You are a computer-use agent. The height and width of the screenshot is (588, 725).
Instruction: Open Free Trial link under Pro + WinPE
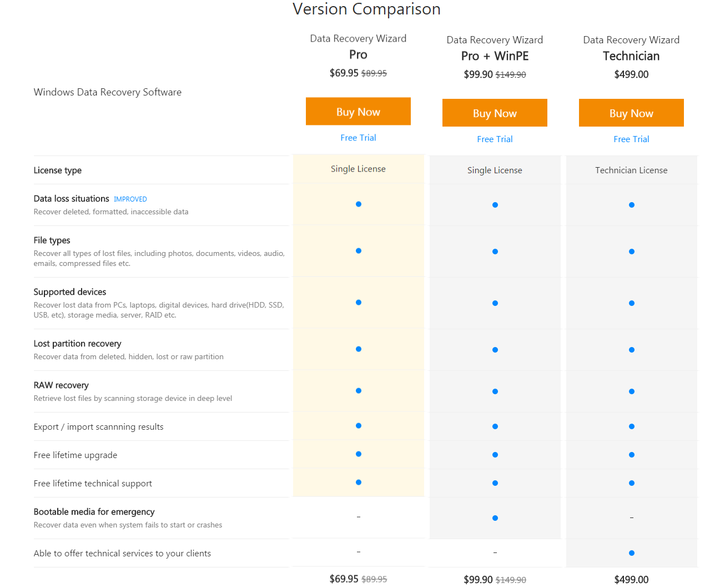495,139
